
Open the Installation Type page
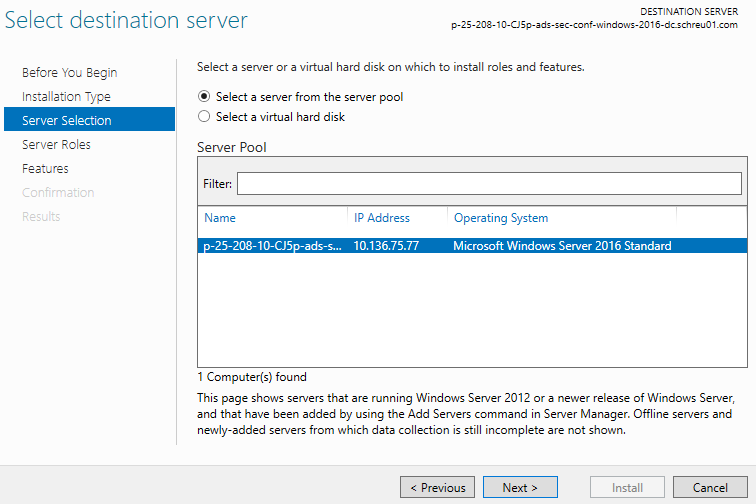tap(66, 97)
